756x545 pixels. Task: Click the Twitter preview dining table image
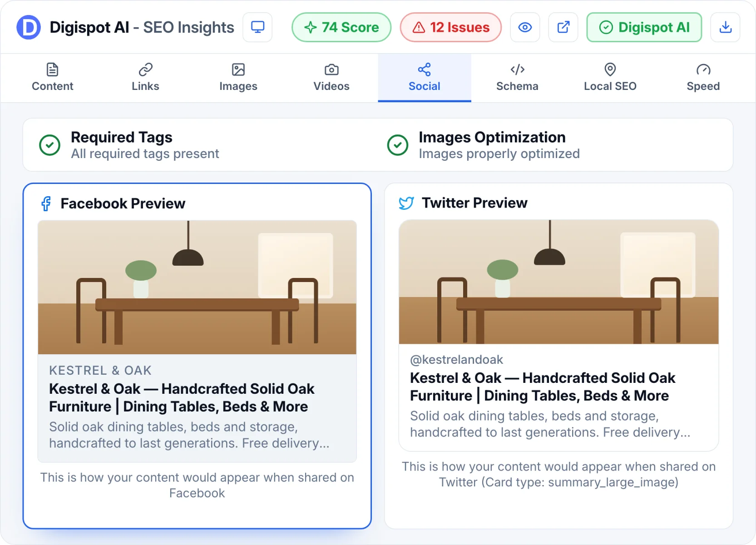[x=558, y=282]
